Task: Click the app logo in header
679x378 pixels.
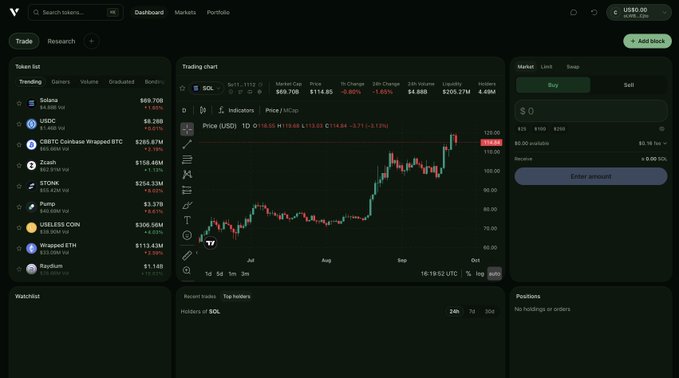Action: [x=14, y=12]
